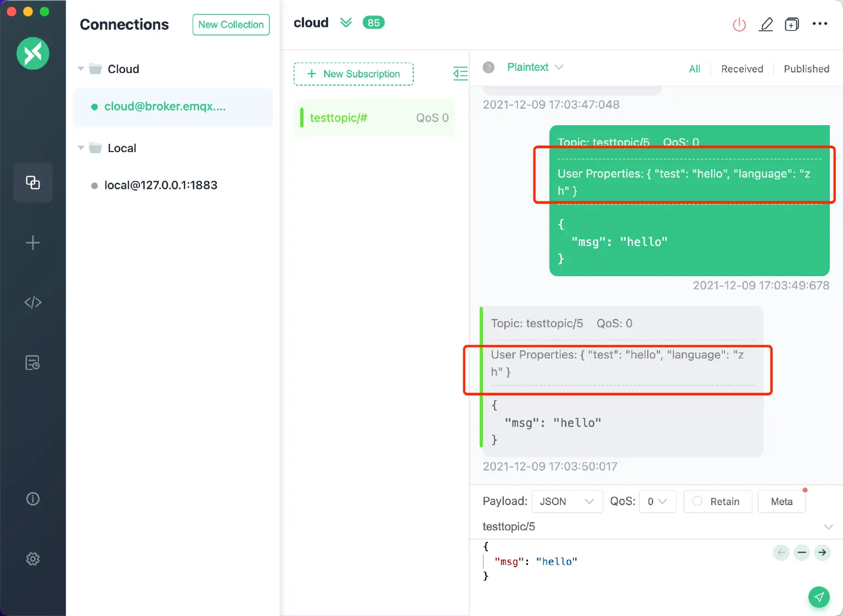Collapse the Cloud folder group
Viewport: 843px width, 616px height.
coord(81,69)
